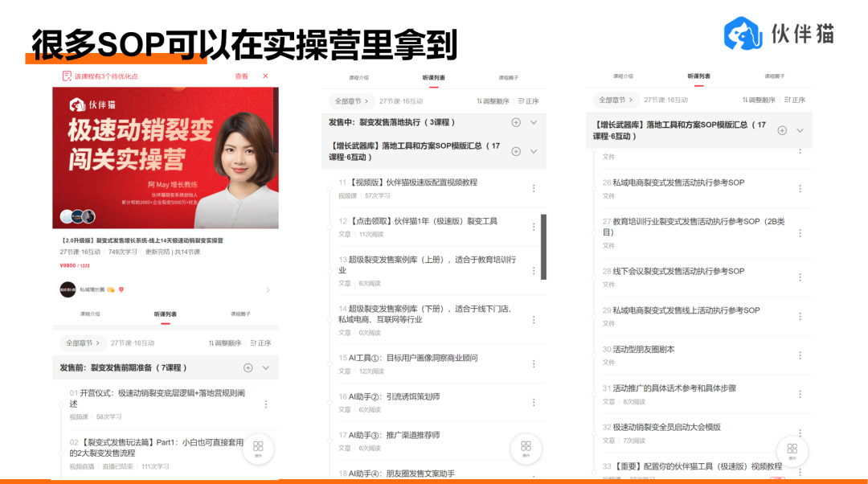The image size is (868, 484).
Task: Open three-dot menu for lesson 11 【视频版】
Action: click(x=534, y=188)
